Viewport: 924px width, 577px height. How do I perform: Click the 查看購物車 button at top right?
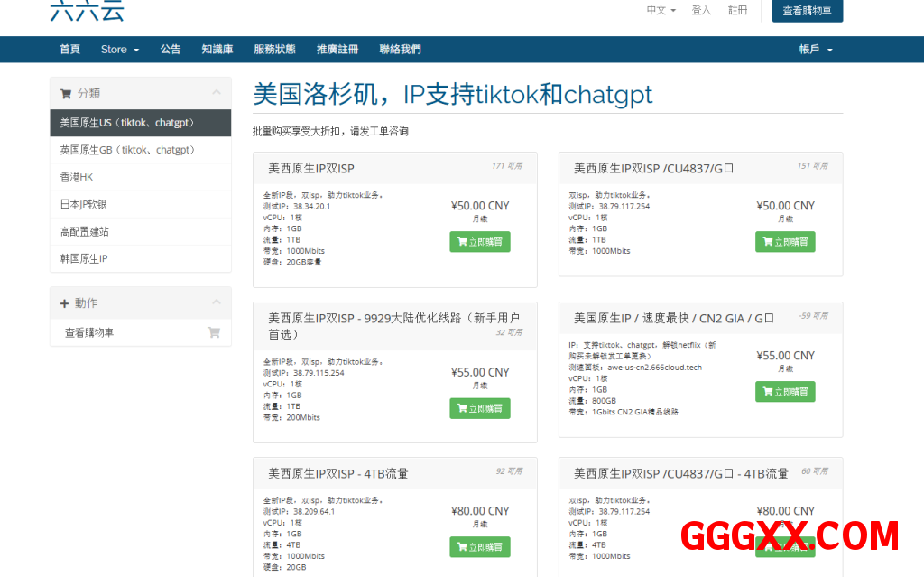(x=807, y=11)
